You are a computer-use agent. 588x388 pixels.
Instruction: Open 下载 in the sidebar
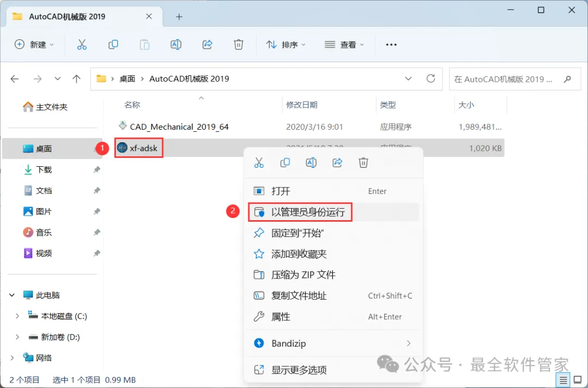pyautogui.click(x=44, y=169)
